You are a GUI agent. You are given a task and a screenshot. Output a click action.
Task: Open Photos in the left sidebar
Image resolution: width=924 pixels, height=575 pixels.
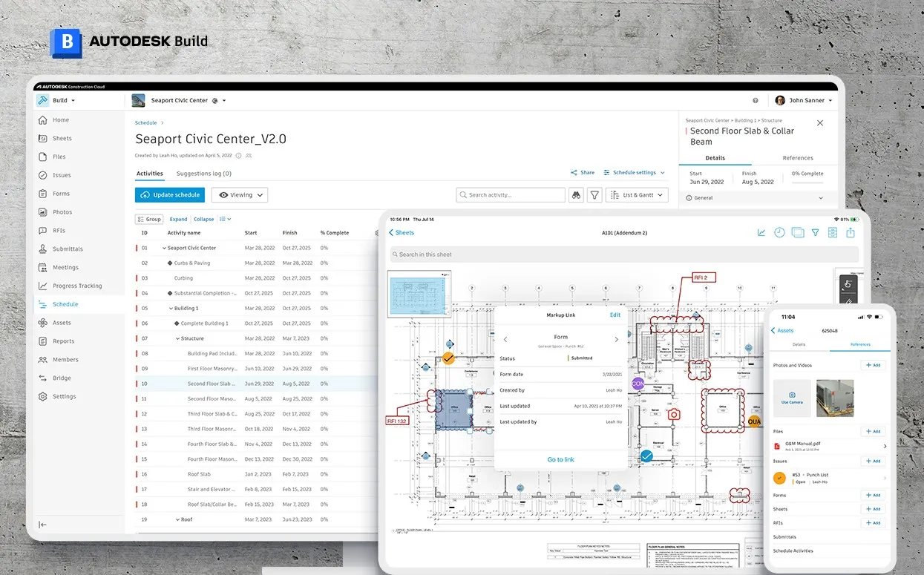62,212
